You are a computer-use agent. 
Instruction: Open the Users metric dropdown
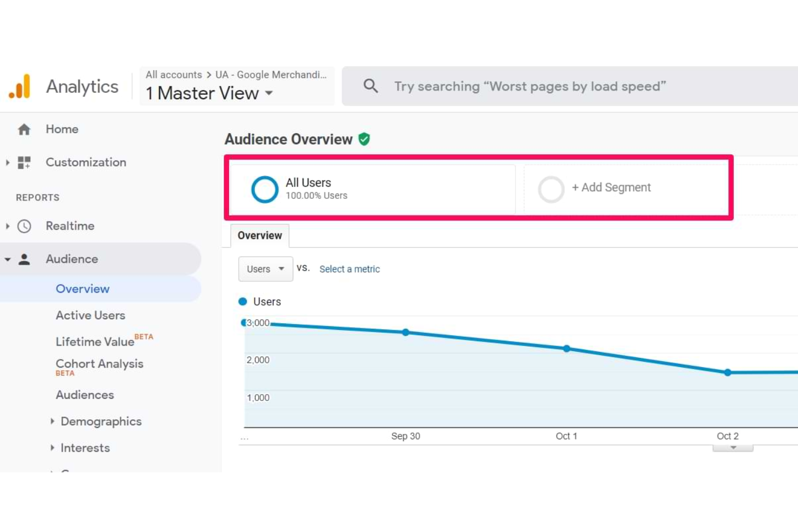[x=265, y=268]
